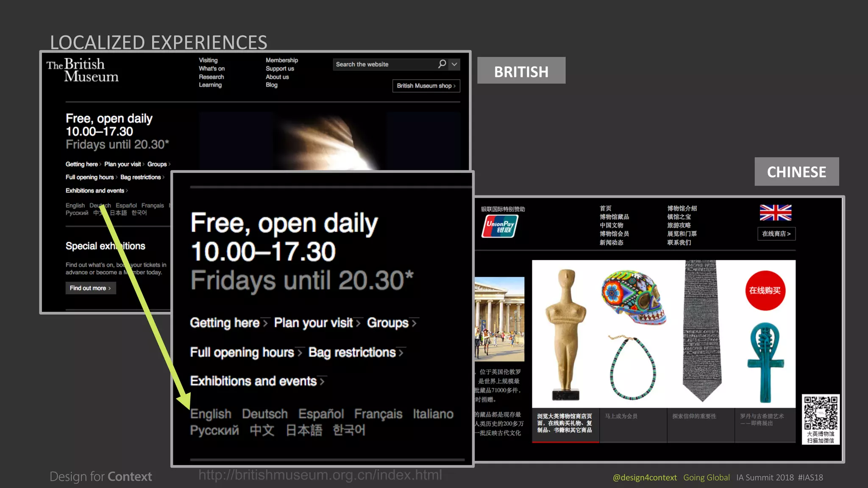Select the 探索信仰的重要性 tab
This screenshot has width=868, height=488.
coord(701,425)
